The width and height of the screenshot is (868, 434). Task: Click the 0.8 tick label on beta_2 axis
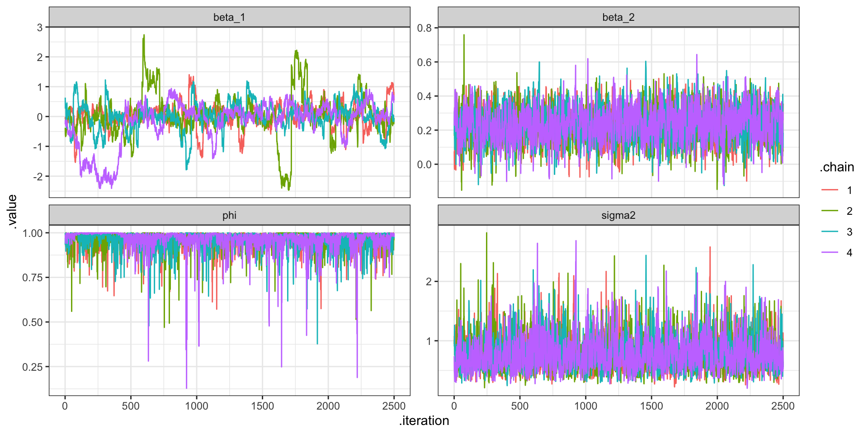click(x=424, y=28)
